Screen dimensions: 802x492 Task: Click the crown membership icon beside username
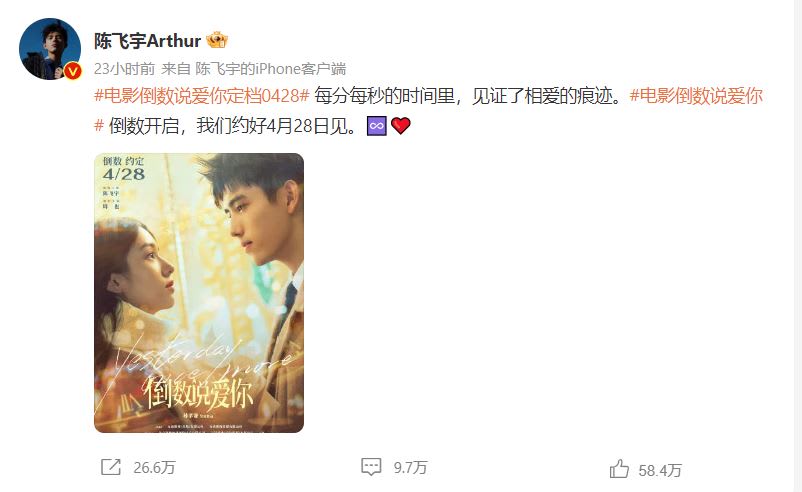[x=217, y=40]
